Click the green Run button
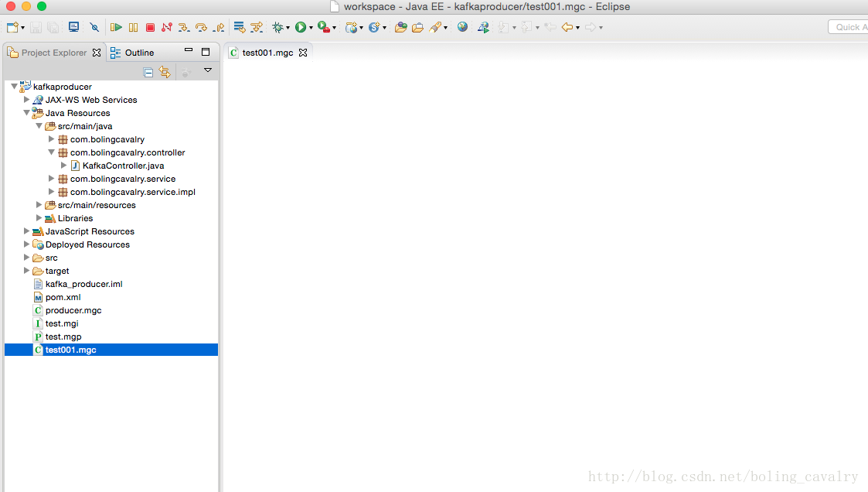The image size is (868, 492). pyautogui.click(x=301, y=27)
